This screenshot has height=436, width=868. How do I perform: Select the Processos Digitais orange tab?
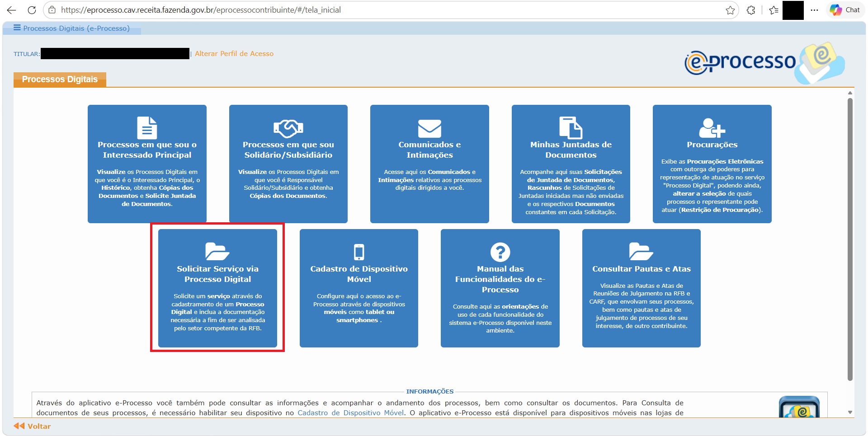click(60, 80)
